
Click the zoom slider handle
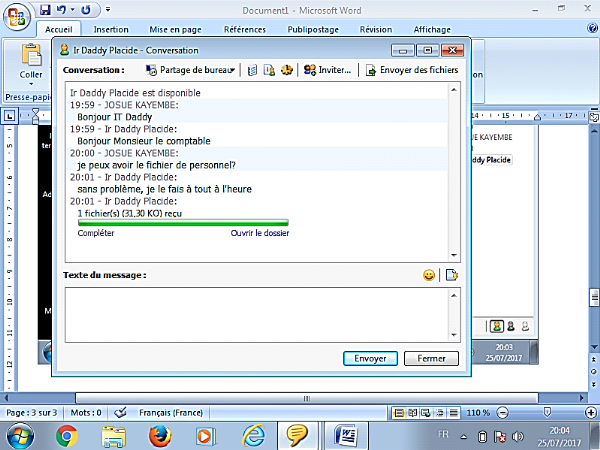coord(547,412)
